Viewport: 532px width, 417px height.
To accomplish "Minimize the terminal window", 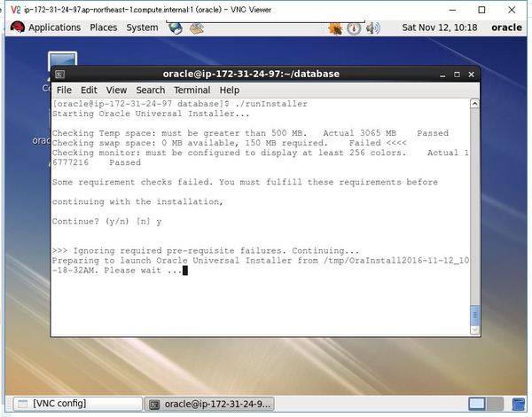I will 442,75.
